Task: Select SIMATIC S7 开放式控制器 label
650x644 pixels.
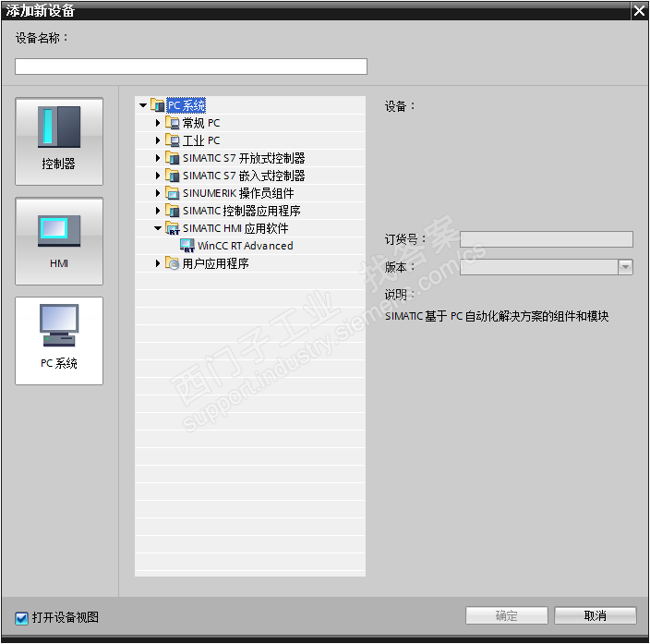Action: 244,158
